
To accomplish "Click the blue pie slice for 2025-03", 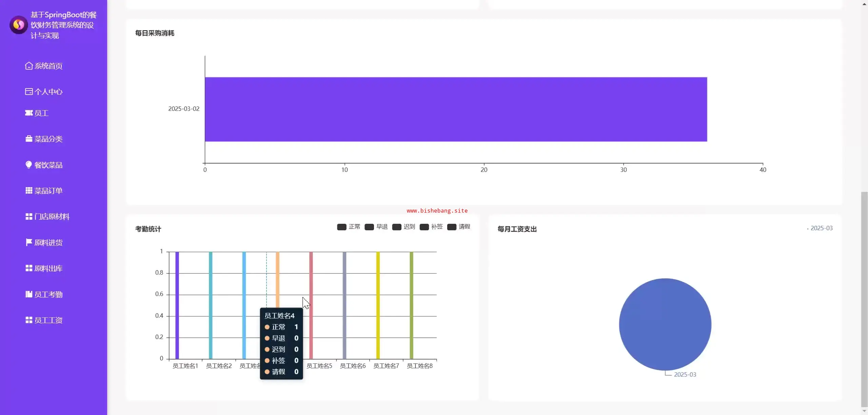I will 665,324.
